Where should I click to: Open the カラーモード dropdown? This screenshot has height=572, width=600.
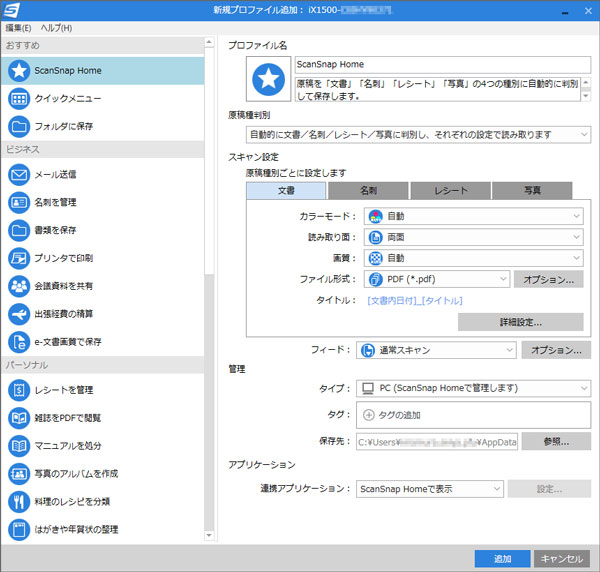pos(473,216)
